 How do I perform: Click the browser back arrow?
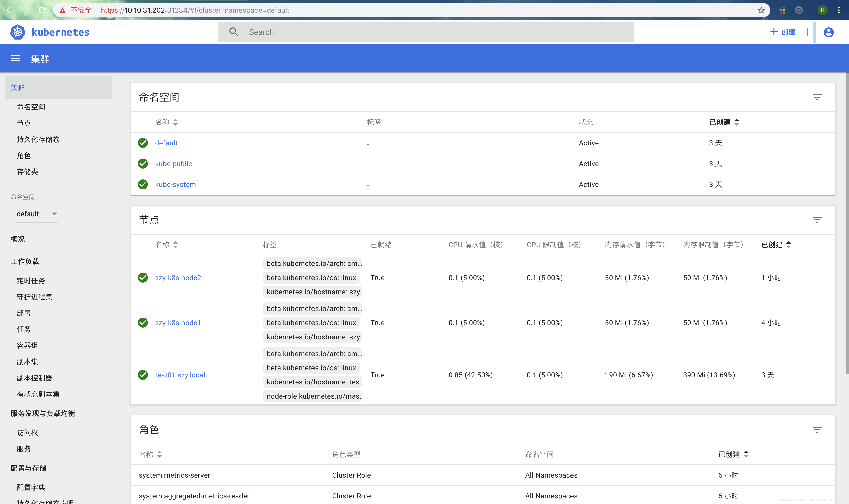click(x=10, y=10)
